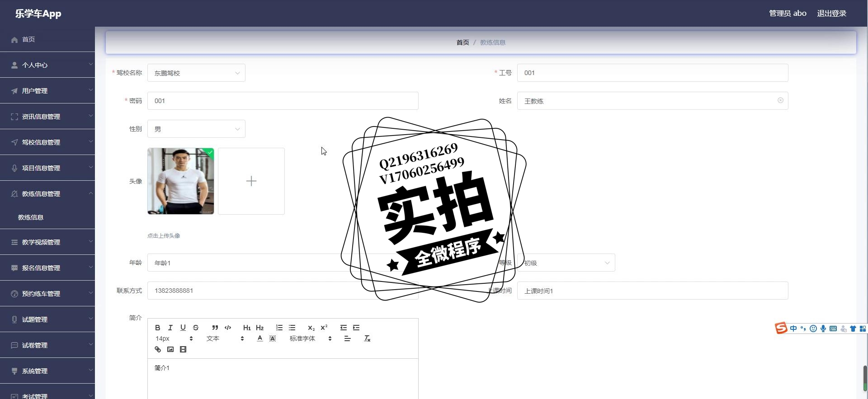
Task: Insert video in editor
Action: click(183, 349)
